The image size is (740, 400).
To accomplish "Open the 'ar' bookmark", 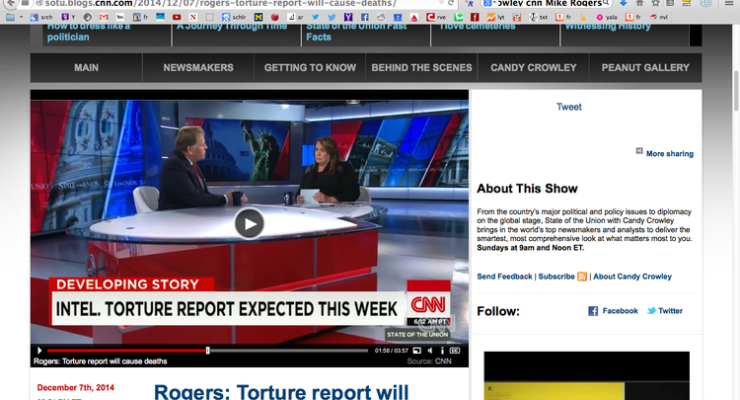I will (295, 17).
